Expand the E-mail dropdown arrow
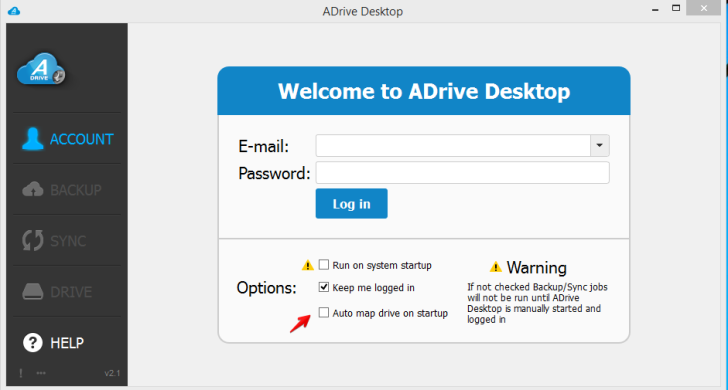The height and width of the screenshot is (390, 728). point(599,146)
